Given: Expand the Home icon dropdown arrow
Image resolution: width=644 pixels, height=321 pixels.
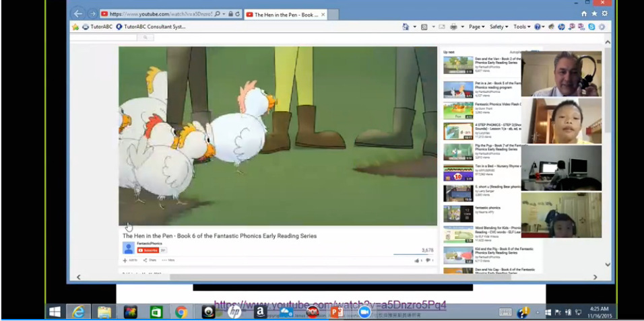Looking at the screenshot, I should pyautogui.click(x=414, y=27).
